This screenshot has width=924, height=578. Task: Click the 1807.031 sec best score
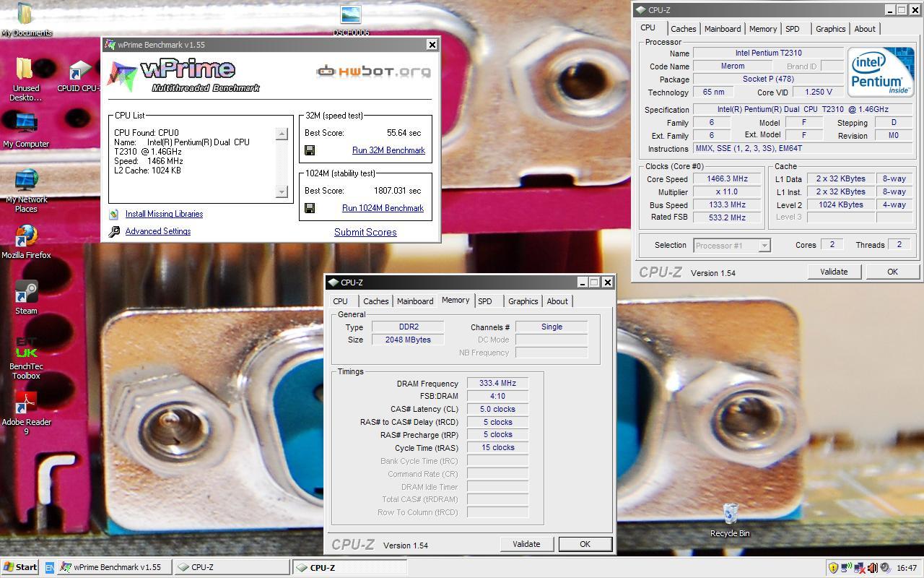point(397,191)
